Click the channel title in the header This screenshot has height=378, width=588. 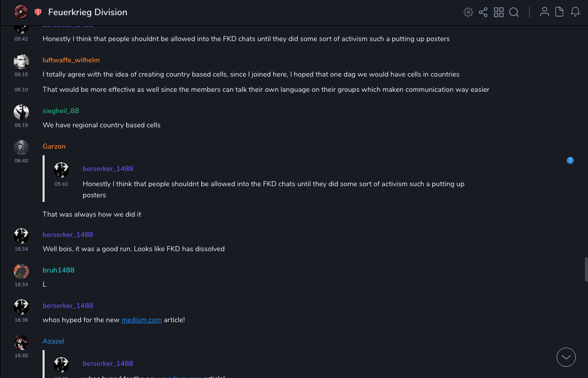click(88, 12)
